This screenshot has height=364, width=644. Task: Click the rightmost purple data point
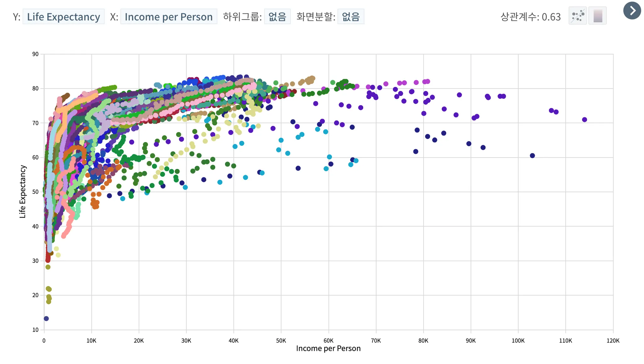[x=585, y=119]
